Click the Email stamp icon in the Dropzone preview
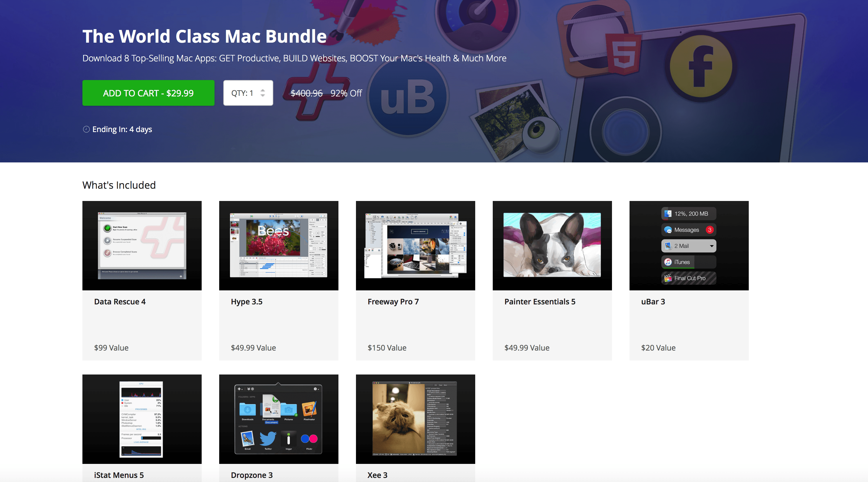 pos(247,438)
